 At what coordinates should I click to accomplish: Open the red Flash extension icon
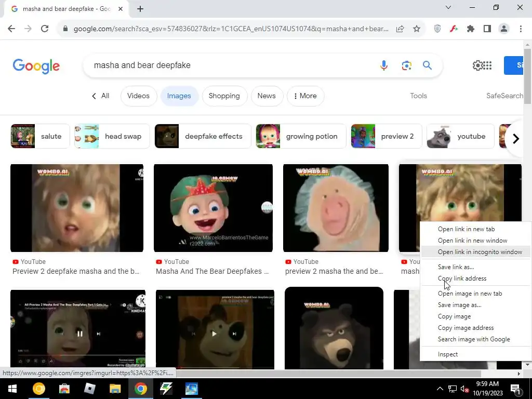pyautogui.click(x=454, y=29)
